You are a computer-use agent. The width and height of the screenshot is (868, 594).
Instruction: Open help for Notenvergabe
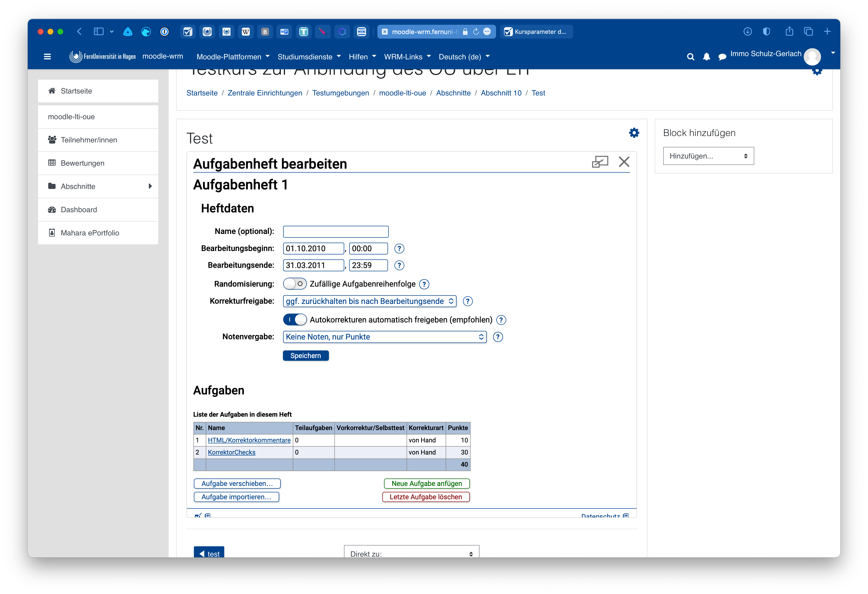pyautogui.click(x=498, y=337)
